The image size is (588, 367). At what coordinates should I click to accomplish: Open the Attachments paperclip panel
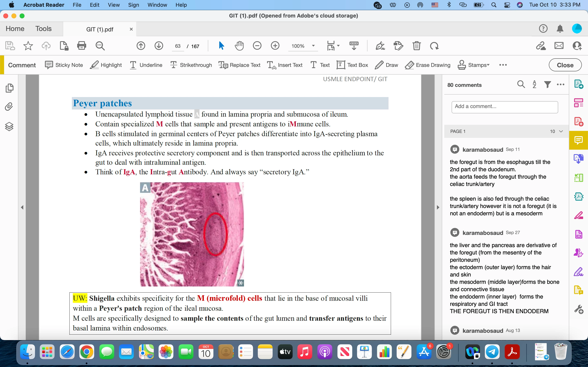(9, 107)
